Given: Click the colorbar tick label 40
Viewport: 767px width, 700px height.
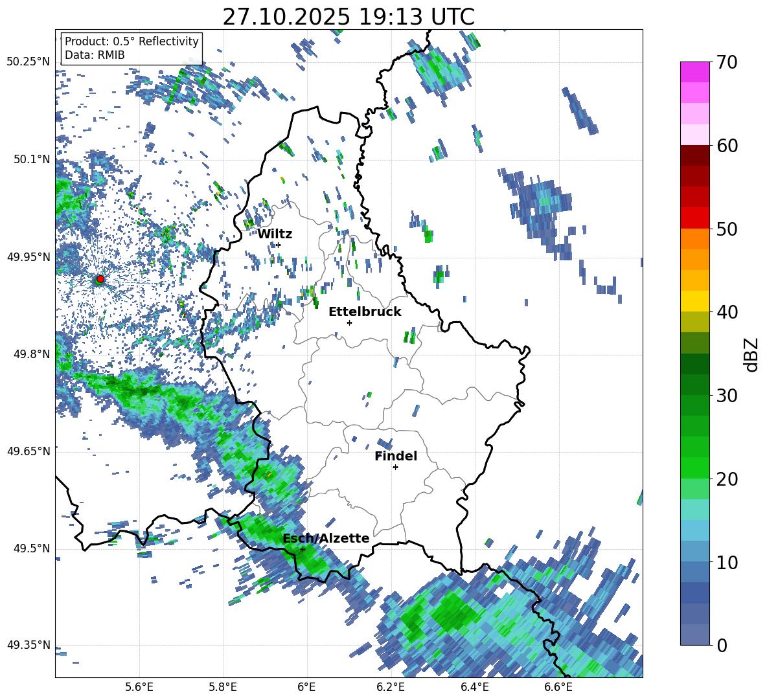Looking at the screenshot, I should click(727, 312).
